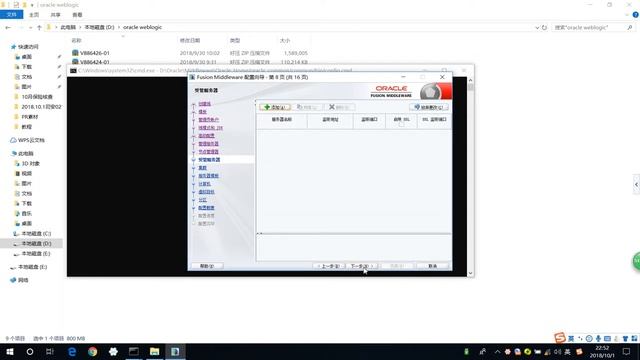Expand address bar history dropdown
The width and height of the screenshot is (640, 360).
537,27
